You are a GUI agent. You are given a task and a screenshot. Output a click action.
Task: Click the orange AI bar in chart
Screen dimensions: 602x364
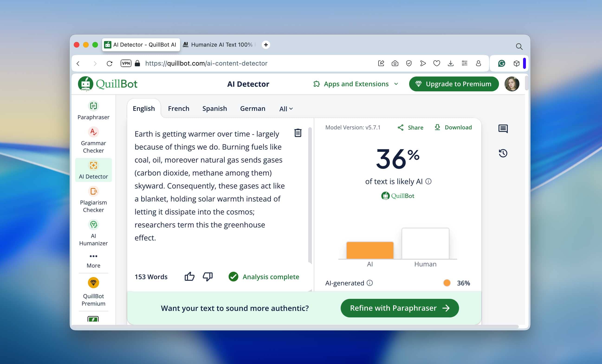370,250
